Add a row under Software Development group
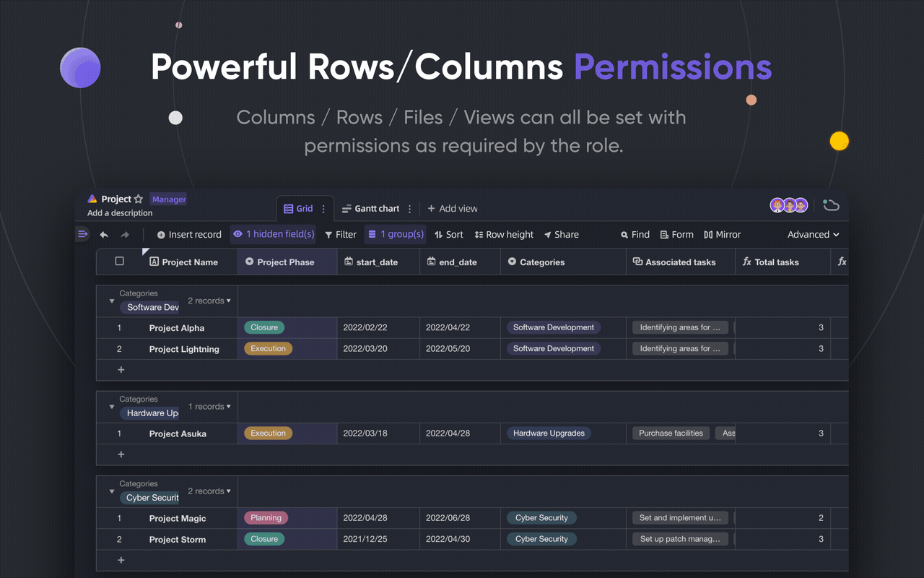924x578 pixels. (x=121, y=370)
